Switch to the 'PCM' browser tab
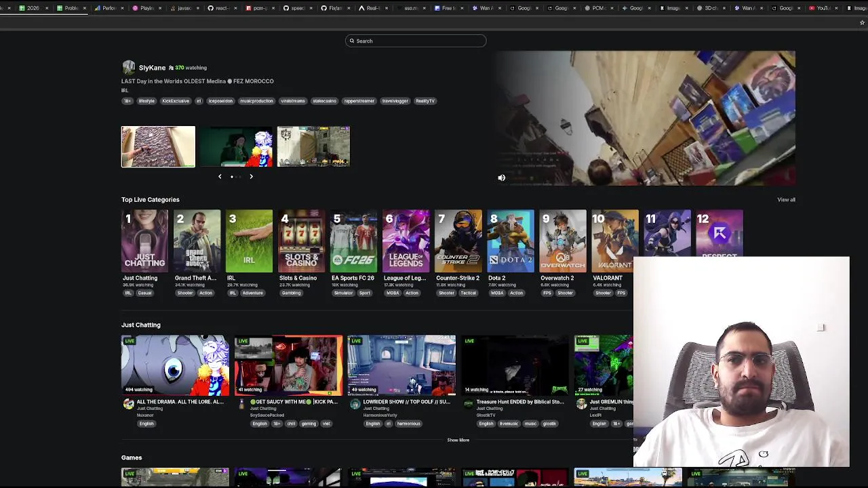 pyautogui.click(x=598, y=8)
